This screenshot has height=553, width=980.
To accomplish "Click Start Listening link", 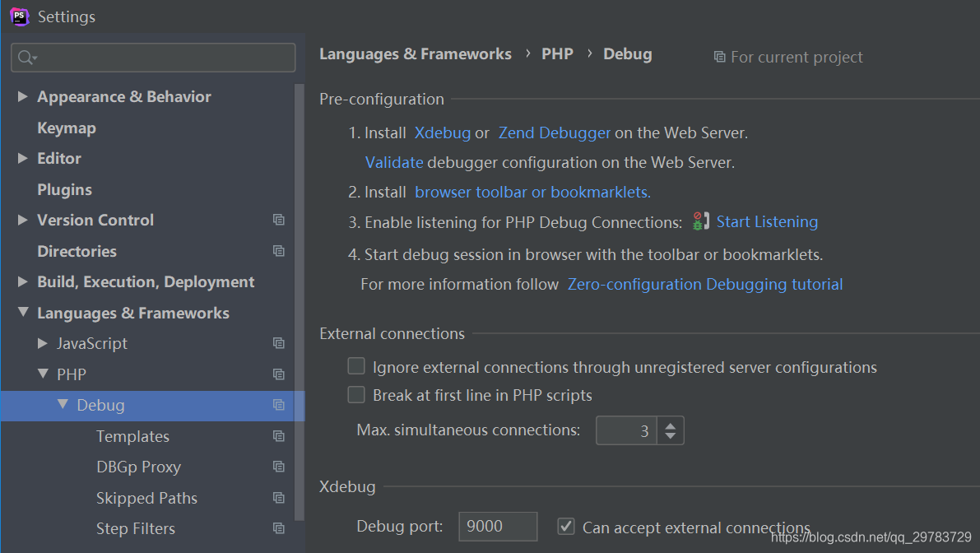I will tap(767, 222).
